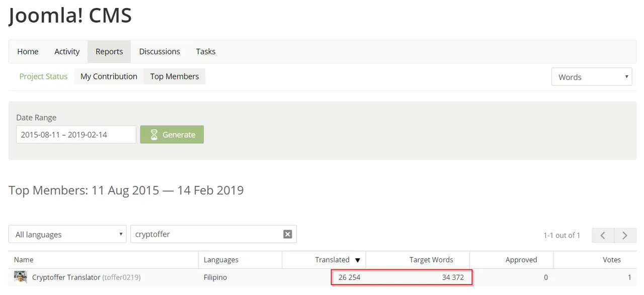
Task: Go to previous page of results
Action: 602,235
